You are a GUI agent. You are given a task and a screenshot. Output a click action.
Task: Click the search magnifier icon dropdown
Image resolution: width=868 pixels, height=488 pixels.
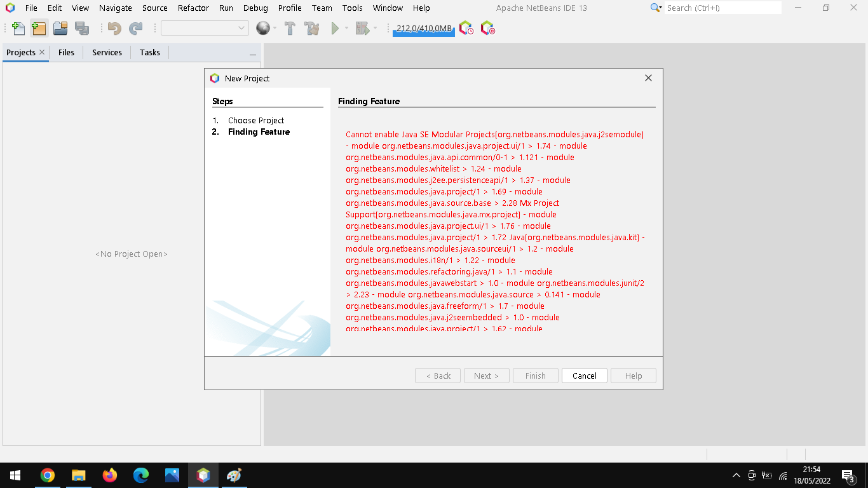[656, 8]
